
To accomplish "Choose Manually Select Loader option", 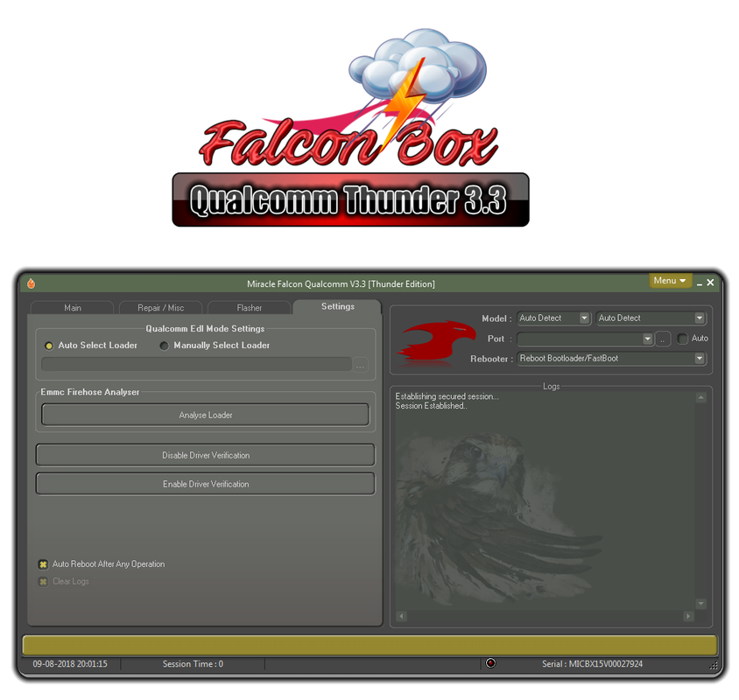I will (215, 346).
